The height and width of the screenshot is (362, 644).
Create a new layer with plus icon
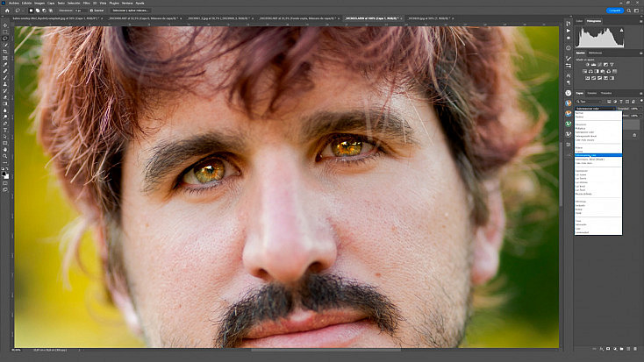(x=628, y=349)
